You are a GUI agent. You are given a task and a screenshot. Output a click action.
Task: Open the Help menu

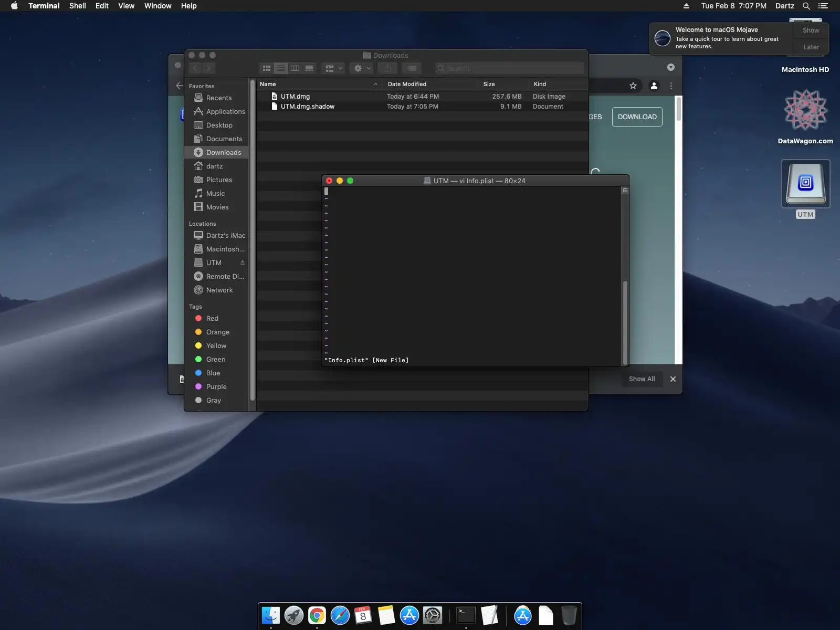[189, 6]
